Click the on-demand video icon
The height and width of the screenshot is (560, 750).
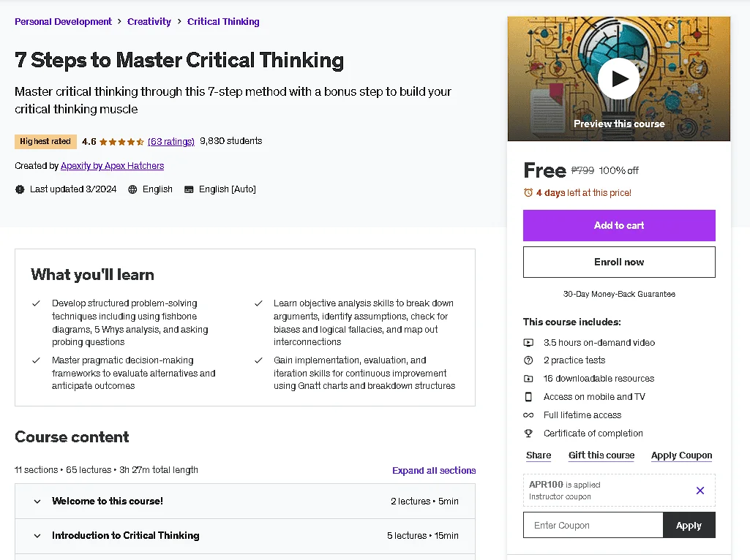[528, 343]
